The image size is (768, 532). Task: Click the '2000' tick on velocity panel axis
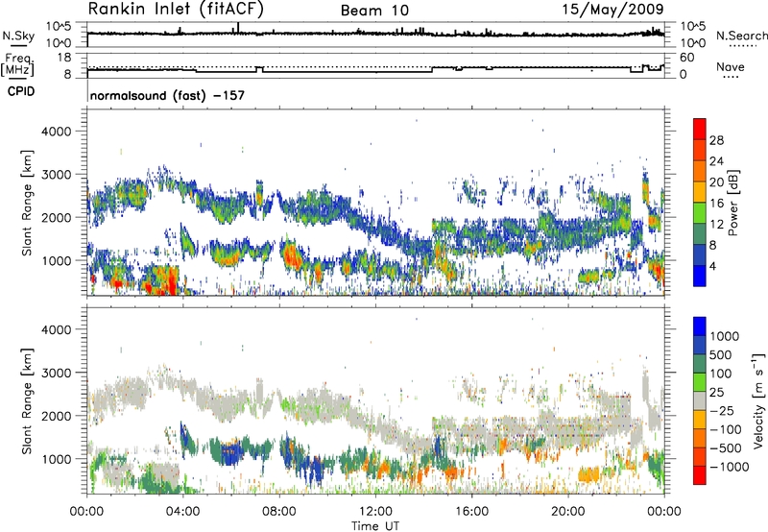56,416
